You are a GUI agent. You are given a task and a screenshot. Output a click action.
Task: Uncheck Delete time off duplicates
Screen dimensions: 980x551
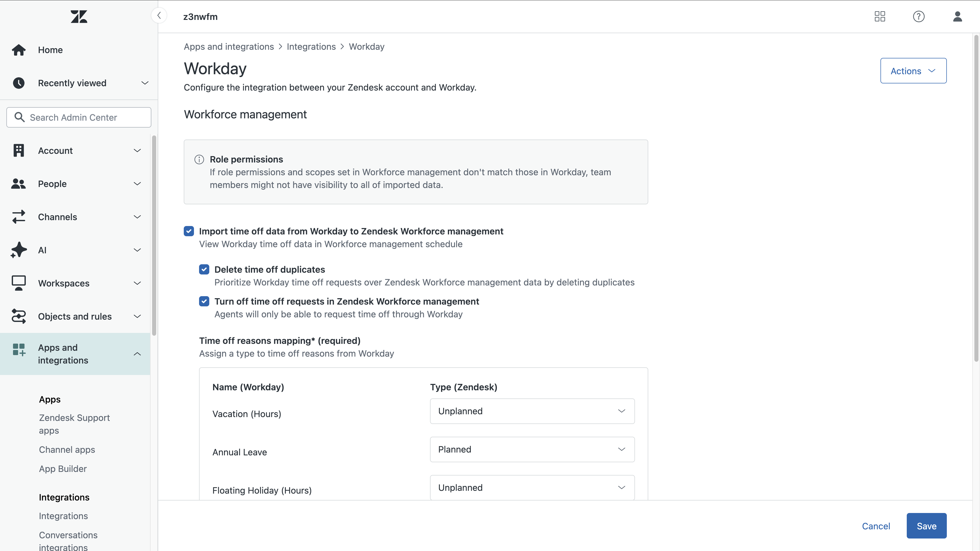(x=204, y=269)
